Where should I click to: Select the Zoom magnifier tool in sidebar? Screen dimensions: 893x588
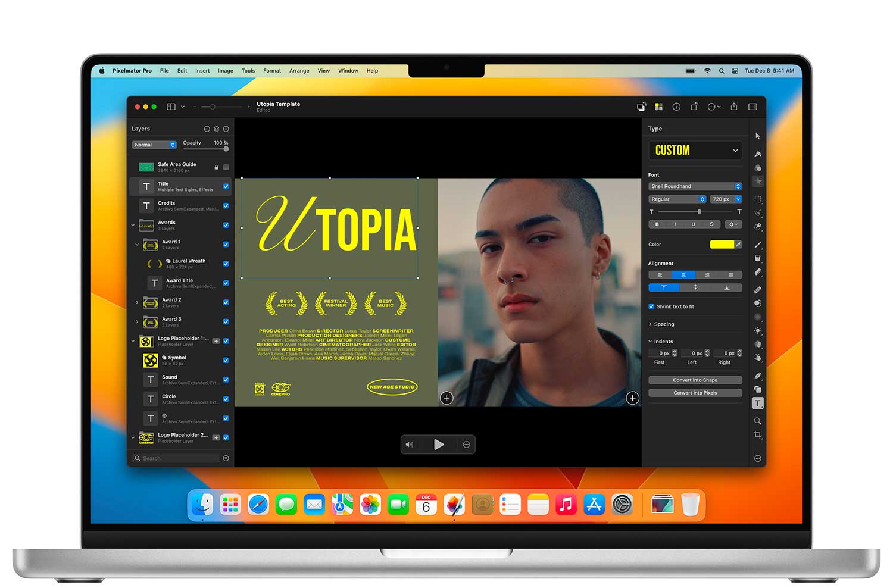758,421
